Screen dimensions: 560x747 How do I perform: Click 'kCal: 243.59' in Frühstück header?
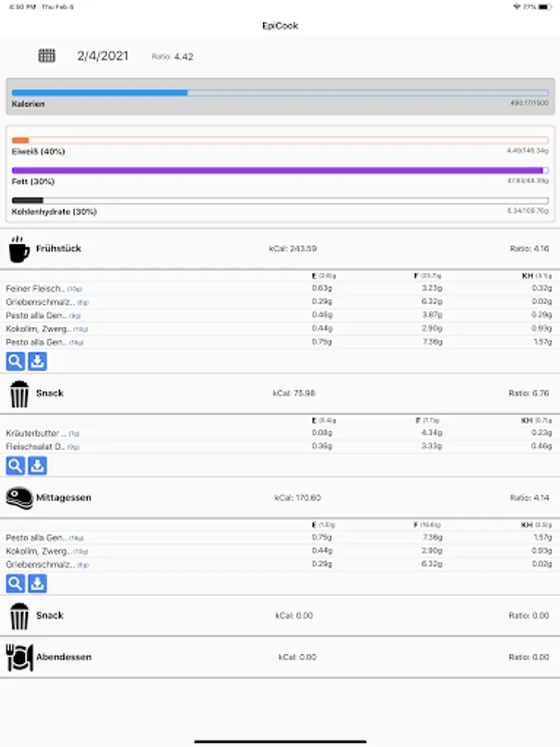pos(293,249)
